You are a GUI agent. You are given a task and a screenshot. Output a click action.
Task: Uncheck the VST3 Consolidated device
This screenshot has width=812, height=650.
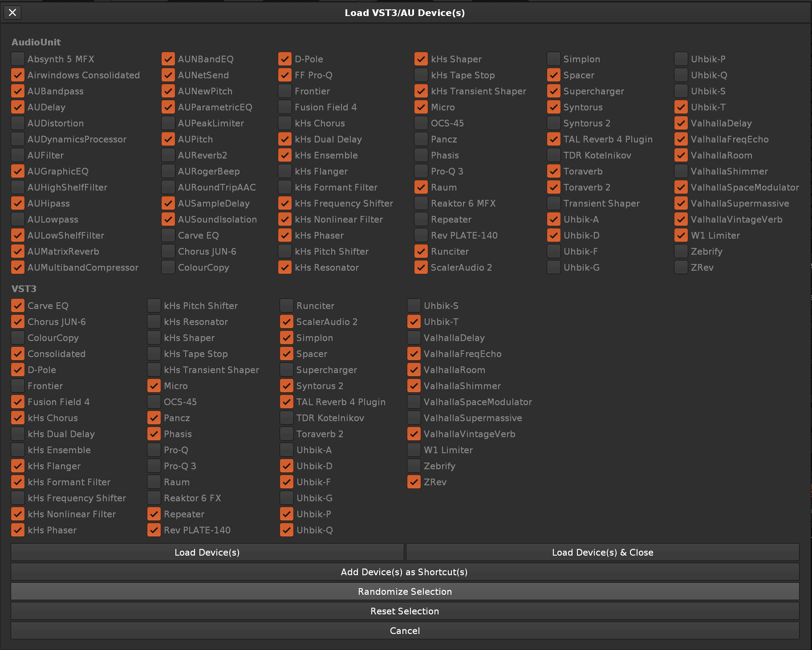point(18,354)
